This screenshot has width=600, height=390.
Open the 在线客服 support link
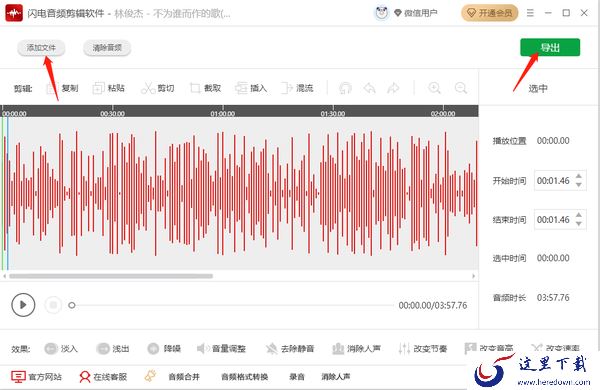point(103,377)
